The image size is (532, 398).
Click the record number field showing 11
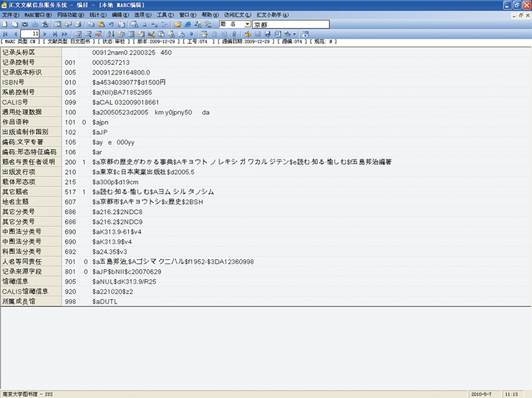(x=30, y=34)
